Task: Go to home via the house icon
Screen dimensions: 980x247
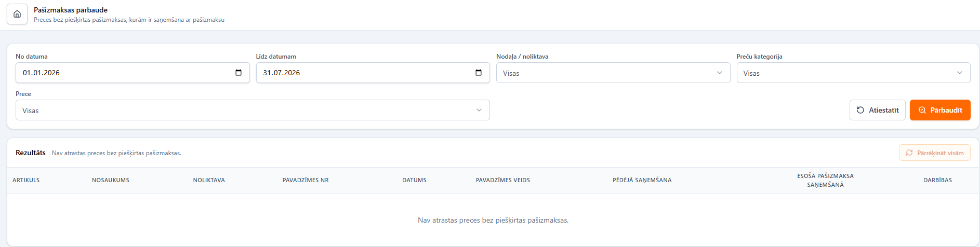Action: point(17,14)
